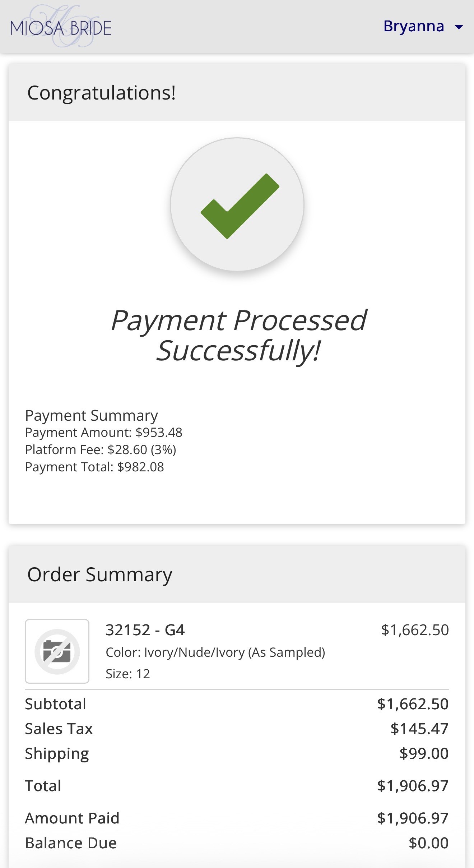Click the caret arrow beside Bryanna
This screenshot has width=474, height=868.
click(459, 27)
